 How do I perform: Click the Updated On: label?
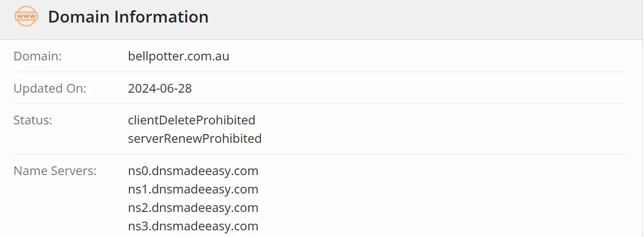tap(50, 88)
